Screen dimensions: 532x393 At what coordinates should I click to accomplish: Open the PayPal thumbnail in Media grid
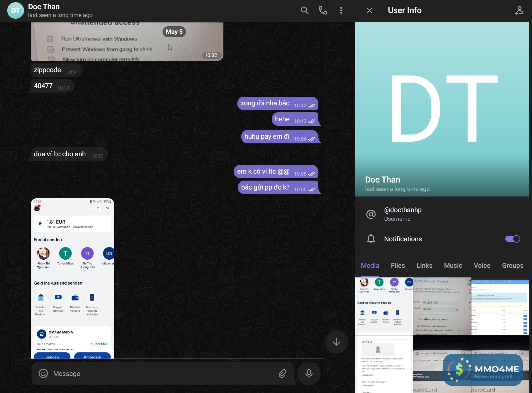pos(384,306)
